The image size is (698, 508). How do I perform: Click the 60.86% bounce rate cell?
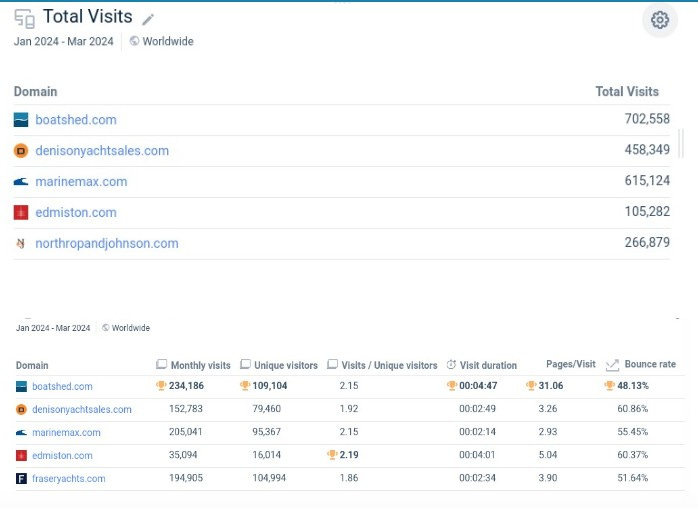coord(633,409)
